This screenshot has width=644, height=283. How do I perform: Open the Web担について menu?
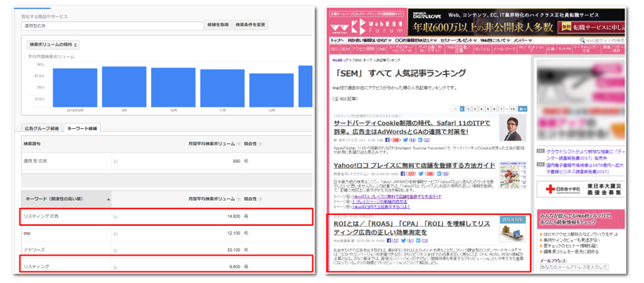point(495,41)
